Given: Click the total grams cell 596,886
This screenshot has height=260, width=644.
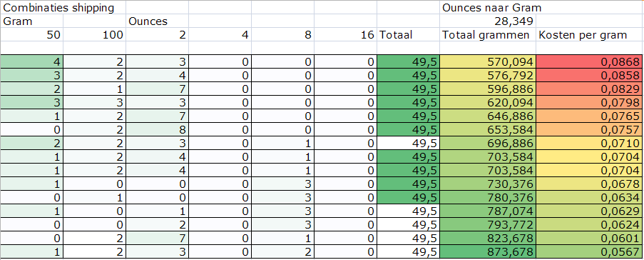Looking at the screenshot, I should pyautogui.click(x=488, y=89).
